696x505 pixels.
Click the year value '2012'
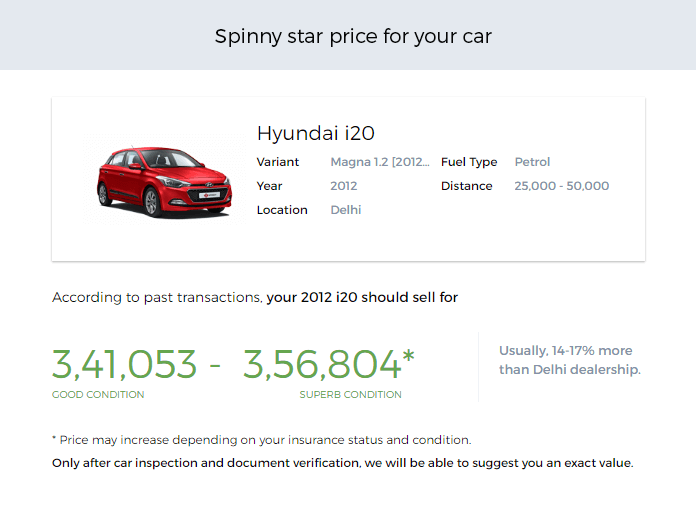point(343,186)
